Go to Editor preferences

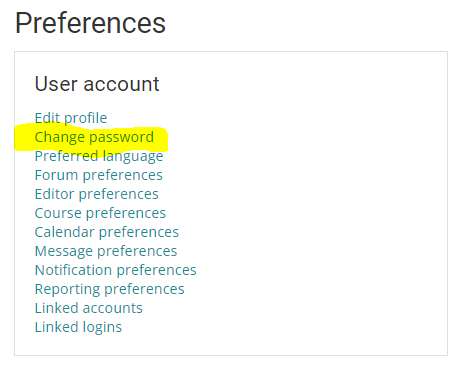(97, 194)
